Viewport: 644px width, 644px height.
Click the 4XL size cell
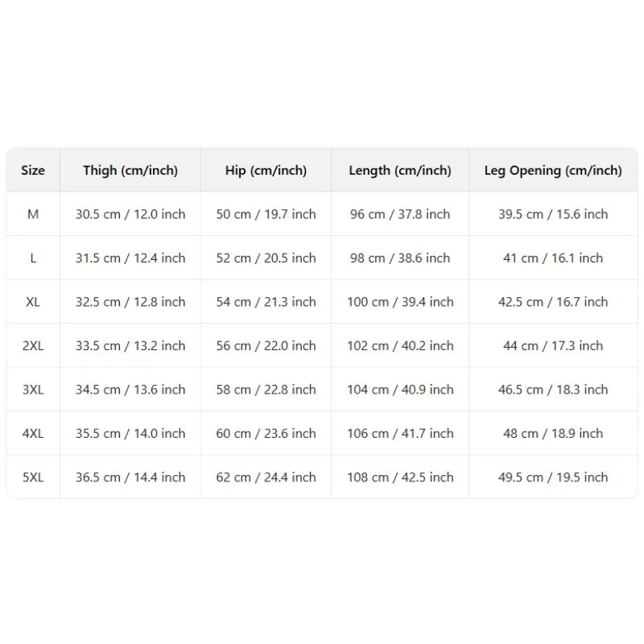(33, 433)
